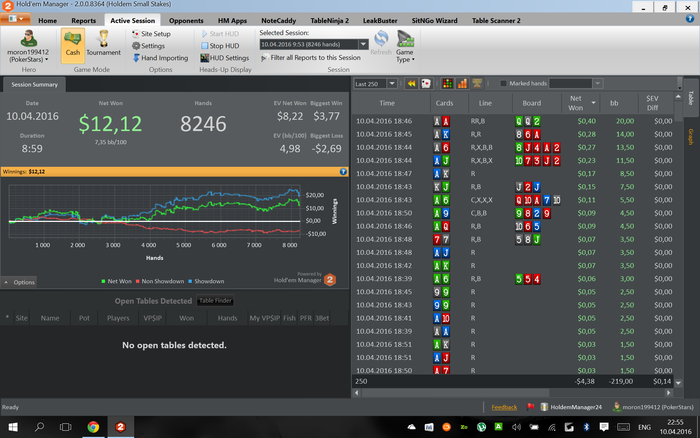Toggle Filter all Reports to this Session
The height and width of the screenshot is (438, 700).
click(x=311, y=58)
